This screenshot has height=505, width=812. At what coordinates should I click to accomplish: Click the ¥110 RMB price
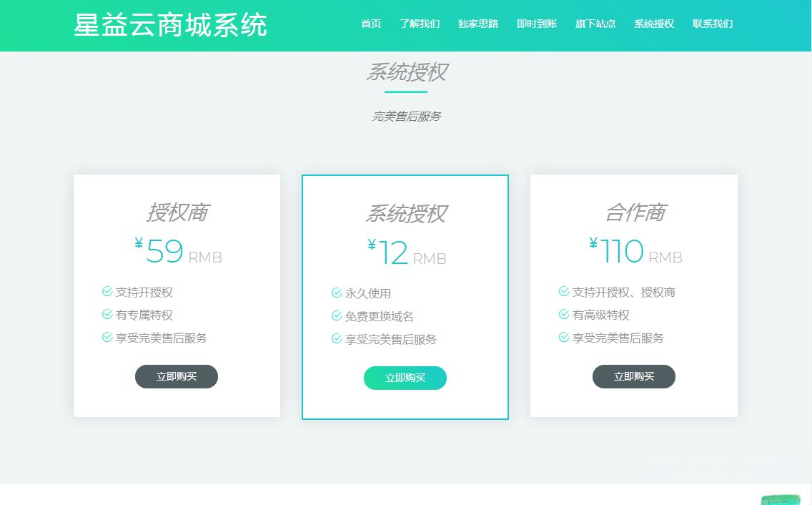point(635,252)
